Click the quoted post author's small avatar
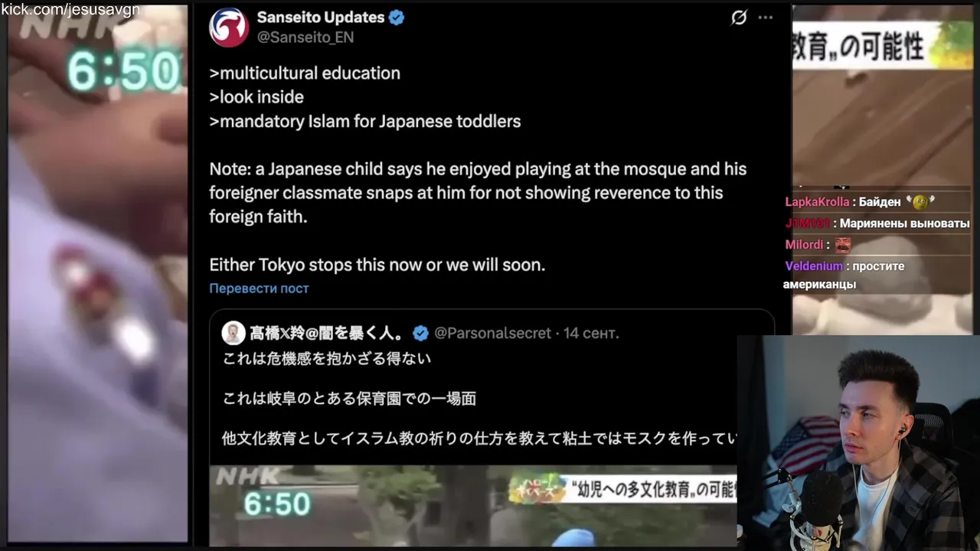 [x=234, y=333]
